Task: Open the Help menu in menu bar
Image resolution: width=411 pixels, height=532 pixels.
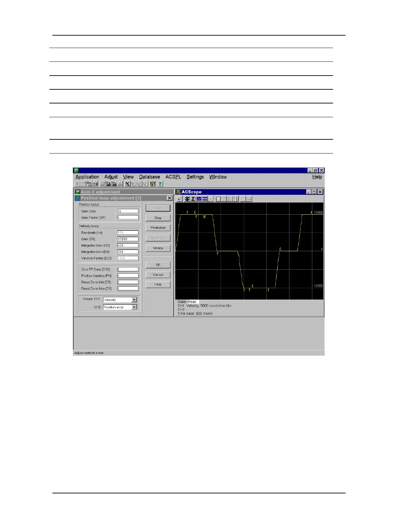Action: 317,177
